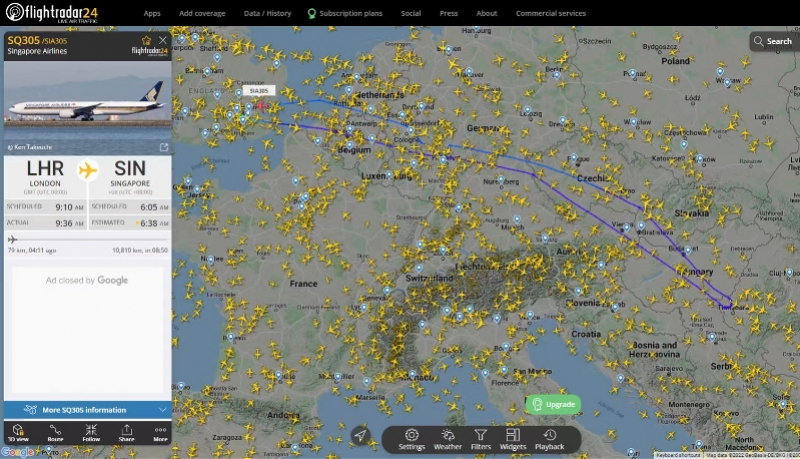Click the subscription plans badge icon
800x459 pixels.
point(311,13)
